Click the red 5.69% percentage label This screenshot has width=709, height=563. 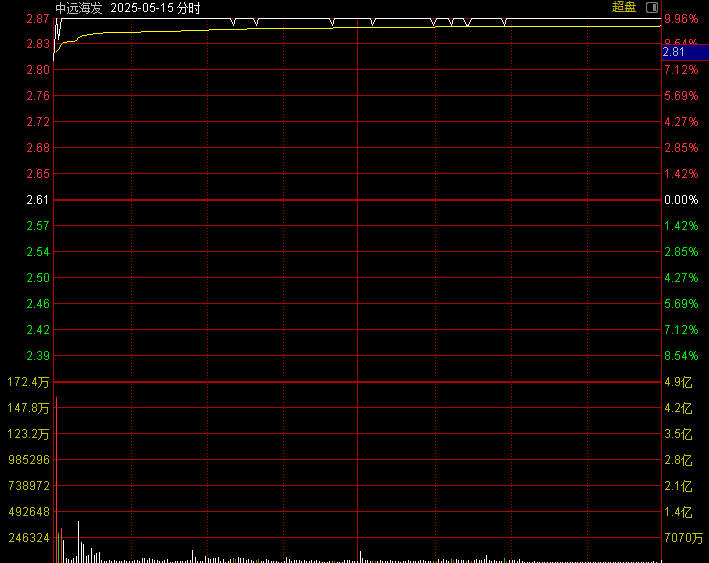coord(680,96)
